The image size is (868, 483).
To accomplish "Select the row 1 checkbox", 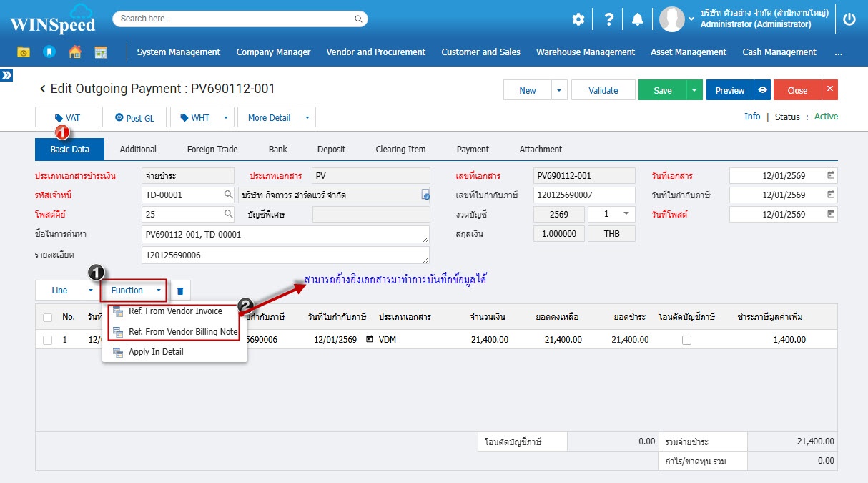I will (47, 340).
